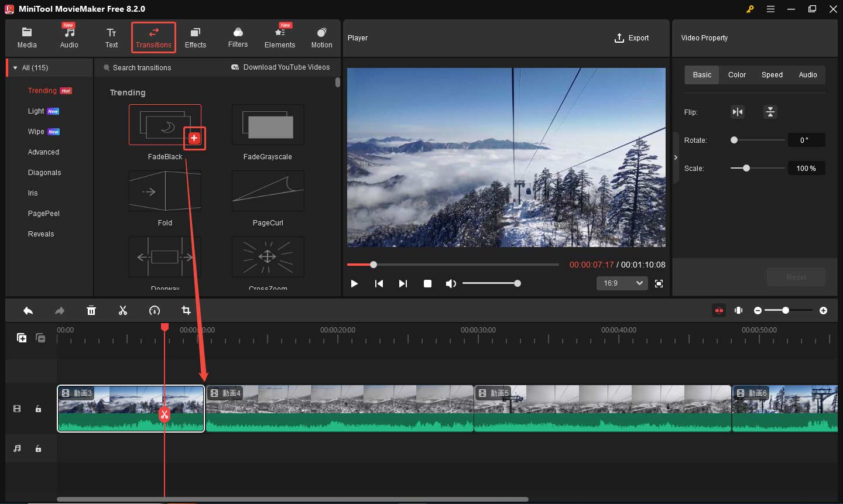Screen dimensions: 843x504
Task: Switch to the Text tab
Action: pos(111,37)
